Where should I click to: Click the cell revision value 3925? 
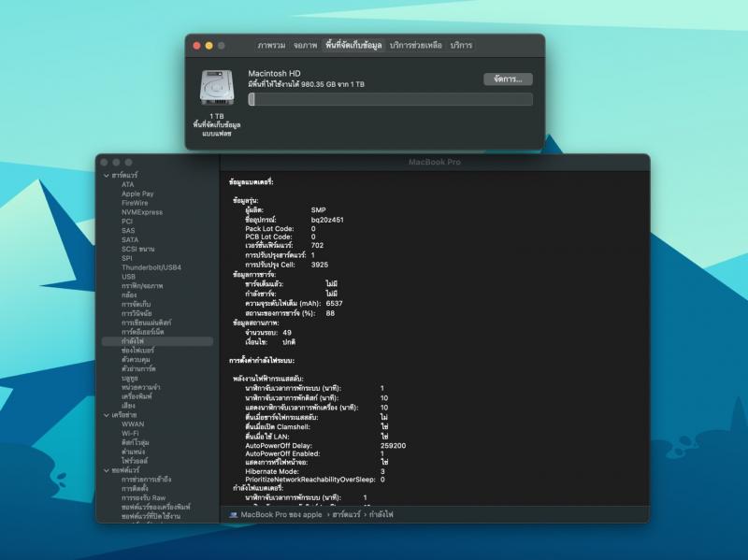coord(320,265)
